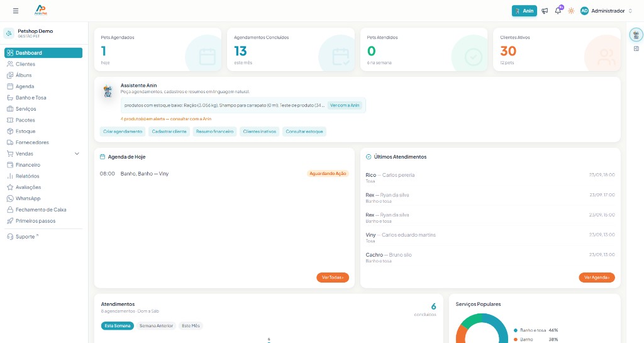Open the Suporte external link
Viewport: 644px width, 343px height.
coord(43,237)
